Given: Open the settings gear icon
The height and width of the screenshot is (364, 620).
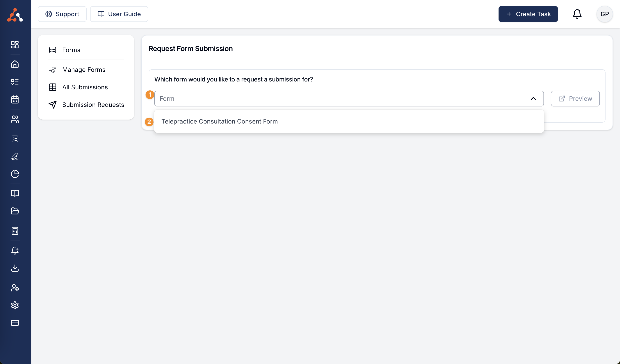Looking at the screenshot, I should (15, 305).
